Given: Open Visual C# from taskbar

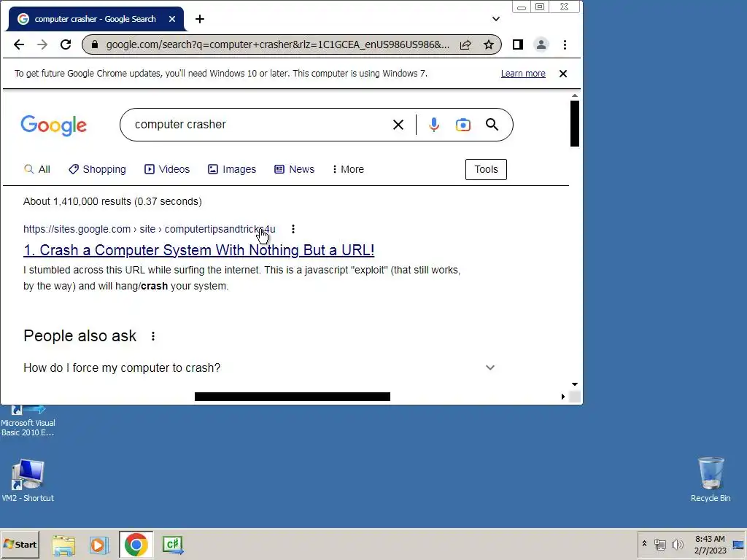Looking at the screenshot, I should click(172, 545).
